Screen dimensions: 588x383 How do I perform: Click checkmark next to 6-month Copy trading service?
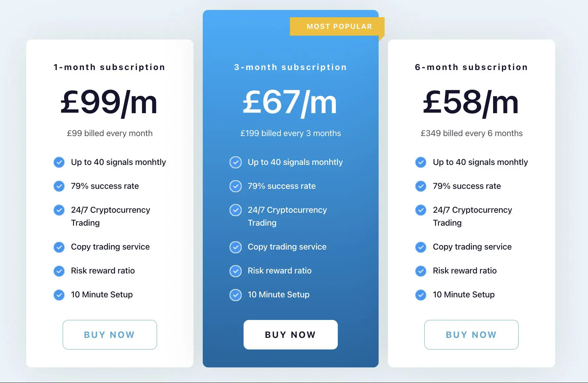421,247
